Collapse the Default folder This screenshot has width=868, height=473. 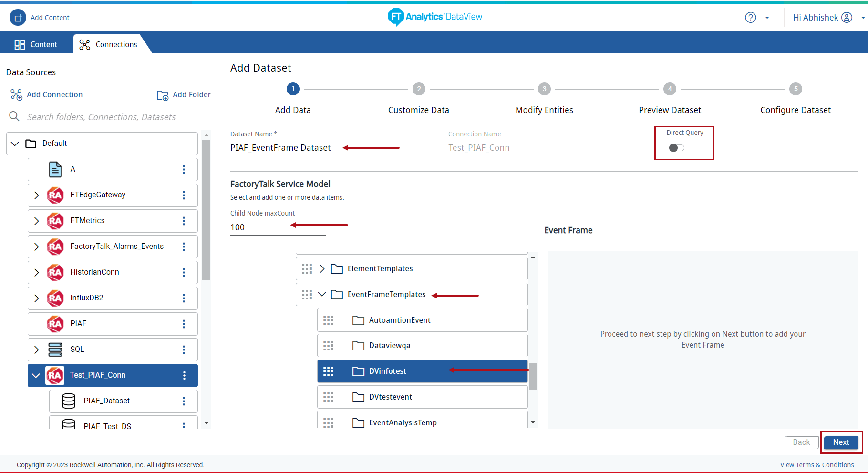coord(15,144)
